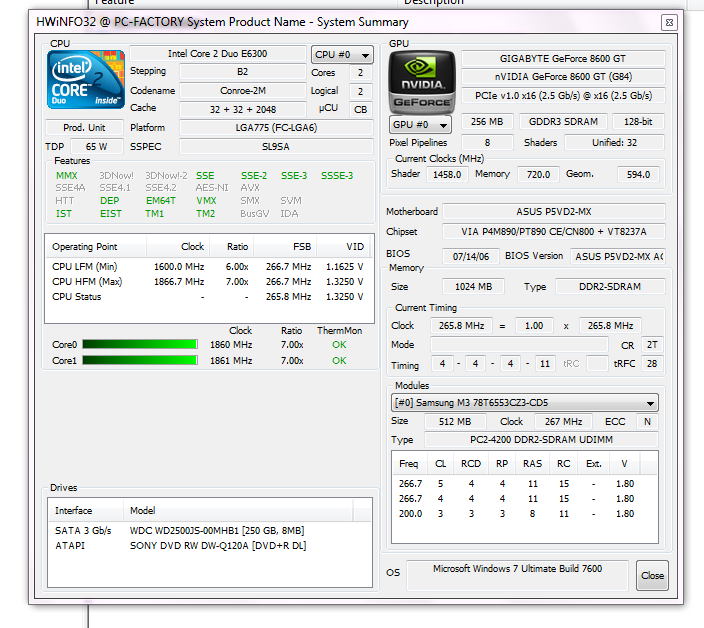
Task: Click the Freq column header in modules table
Action: click(409, 464)
